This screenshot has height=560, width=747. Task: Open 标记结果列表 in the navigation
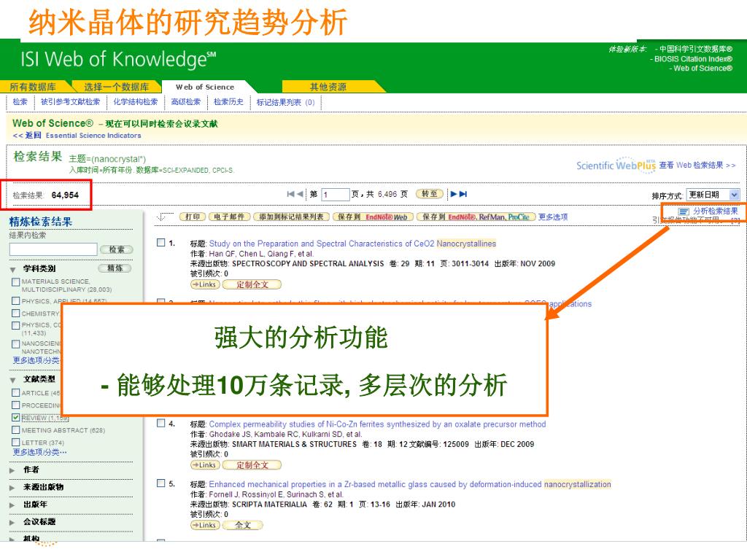point(285,102)
